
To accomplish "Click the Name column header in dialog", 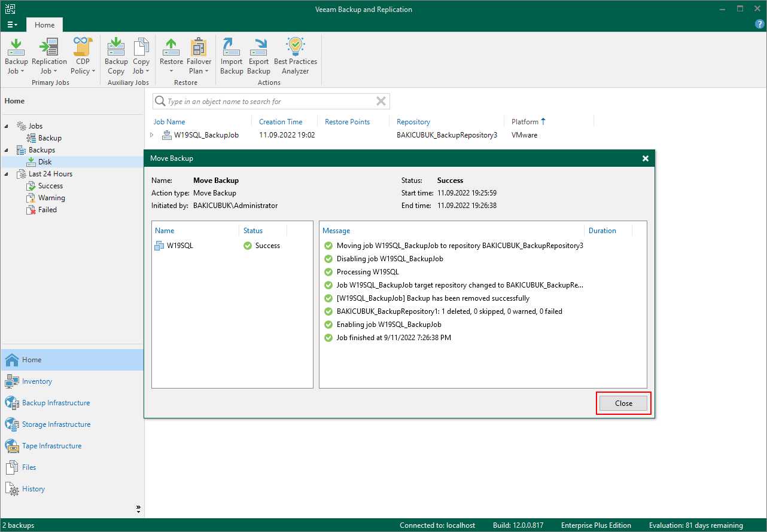I will pos(165,231).
